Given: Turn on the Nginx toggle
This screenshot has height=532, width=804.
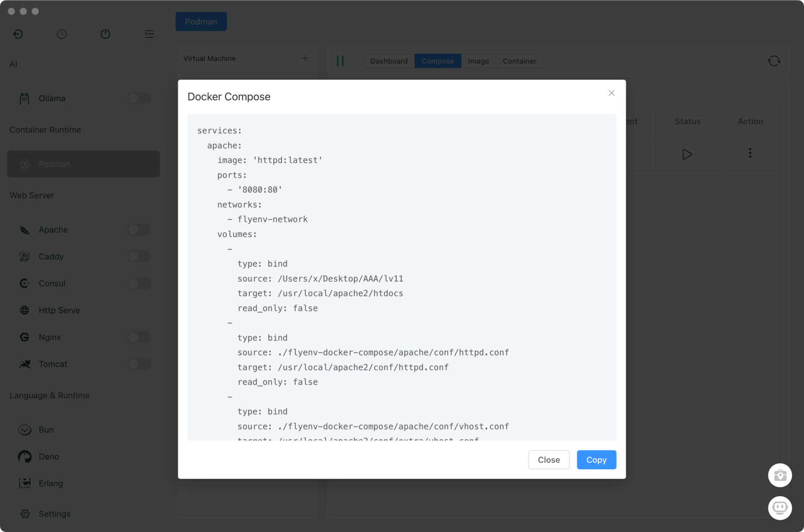Looking at the screenshot, I should point(139,337).
